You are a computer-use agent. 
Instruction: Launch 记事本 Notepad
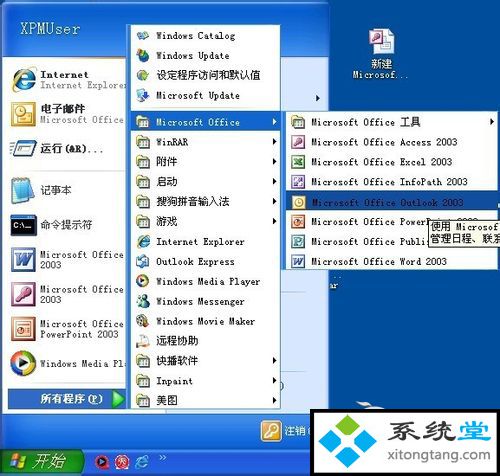tap(67, 190)
